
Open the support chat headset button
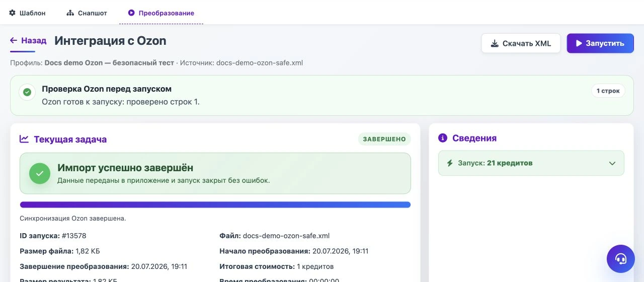tap(621, 259)
